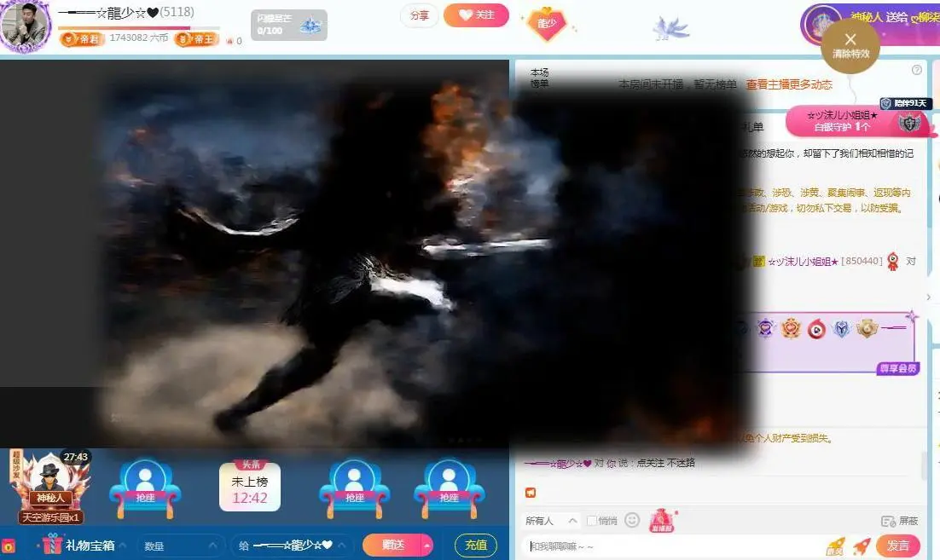Viewport: 940px width, 560px height.
Task: Click the 充值 recharge button
Action: [476, 545]
